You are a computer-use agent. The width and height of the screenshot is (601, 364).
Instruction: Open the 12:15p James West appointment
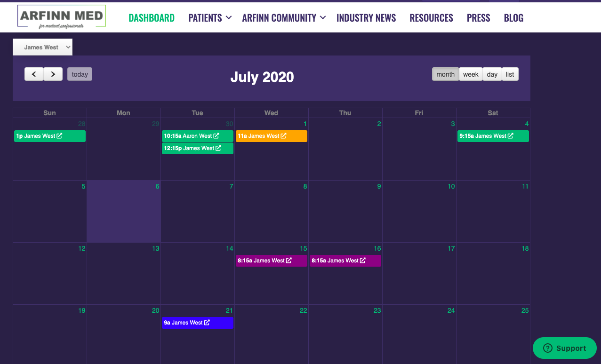click(x=198, y=148)
